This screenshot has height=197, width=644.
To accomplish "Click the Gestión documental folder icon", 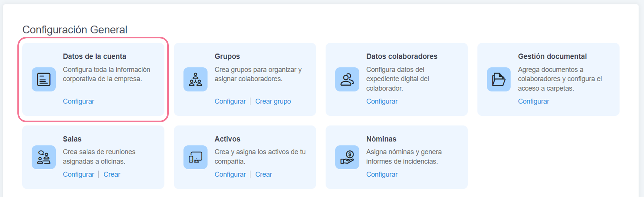I will pos(498,79).
